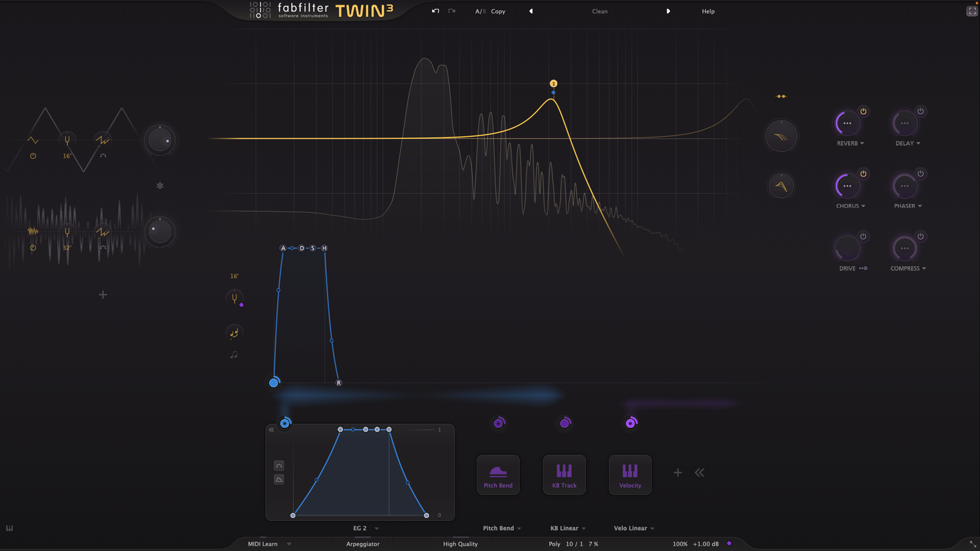Click the filter 1 node on curve

pyautogui.click(x=553, y=84)
